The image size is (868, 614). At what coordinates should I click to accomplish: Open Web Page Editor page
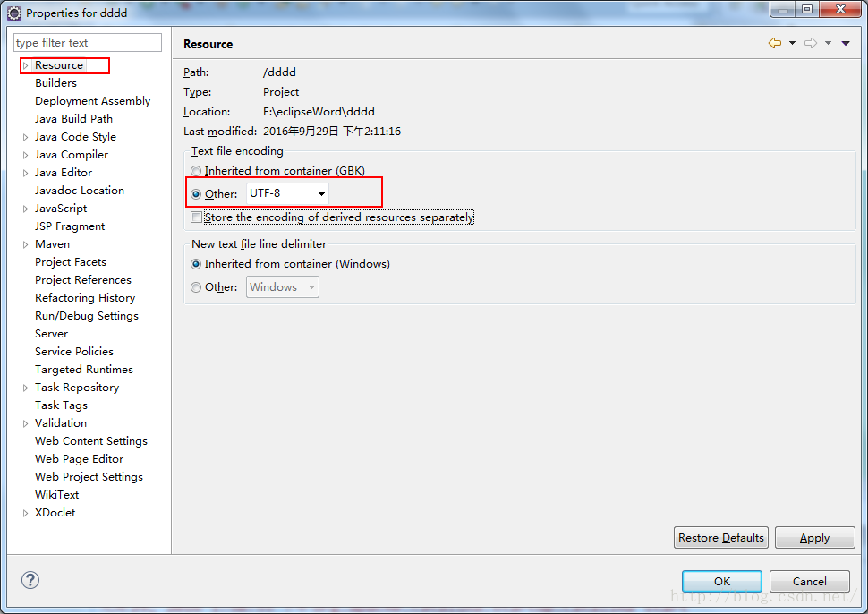(79, 459)
